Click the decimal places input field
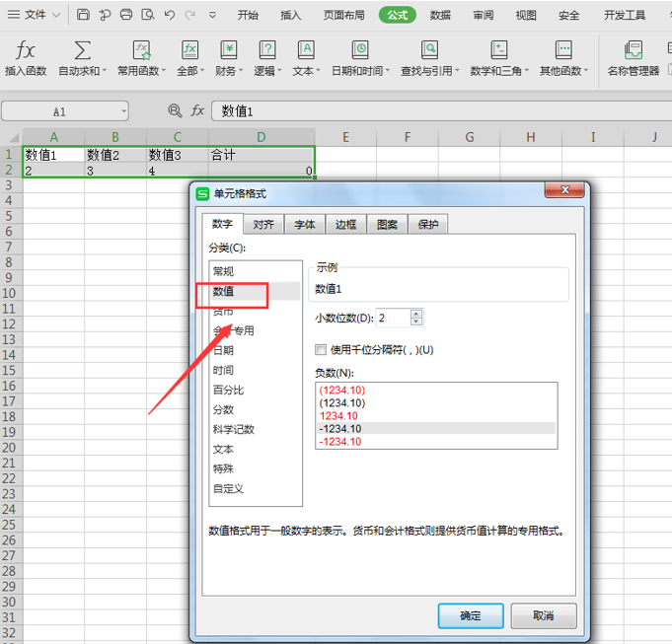672x644 pixels. (393, 318)
